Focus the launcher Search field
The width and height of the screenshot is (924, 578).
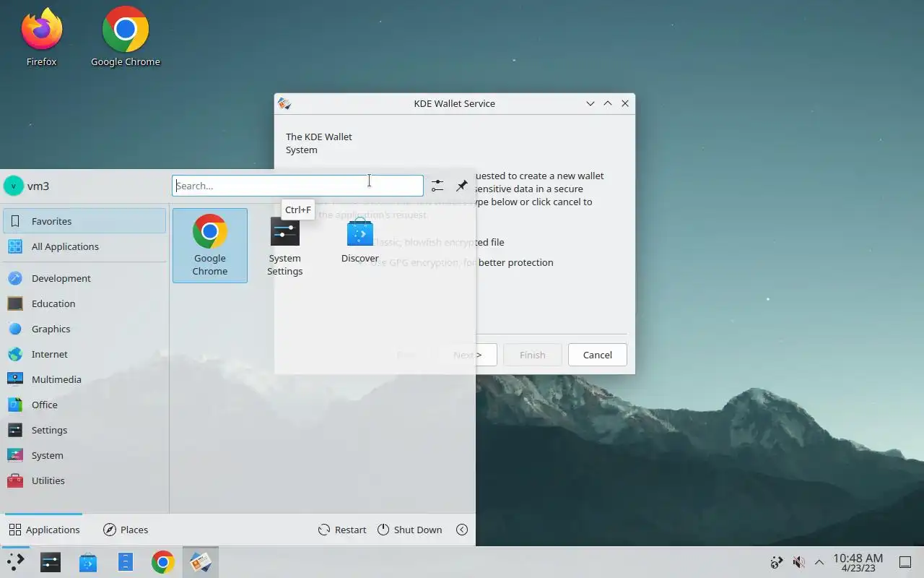pyautogui.click(x=297, y=186)
